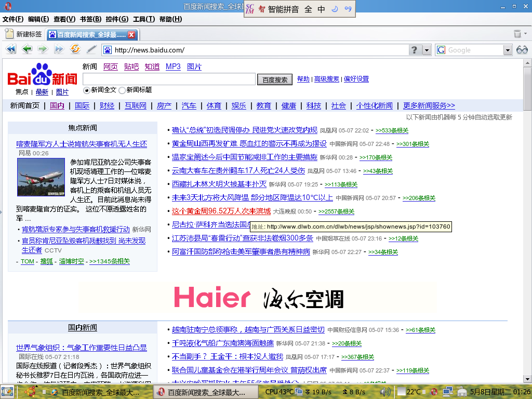Click the Baidu news logo
Image resolution: width=532 pixels, height=399 pixels.
tap(42, 75)
